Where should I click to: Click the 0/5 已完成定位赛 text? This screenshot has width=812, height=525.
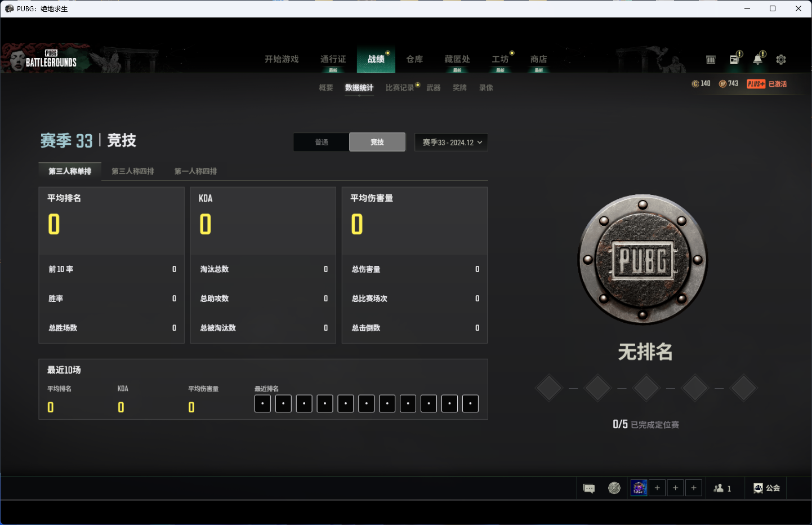646,425
